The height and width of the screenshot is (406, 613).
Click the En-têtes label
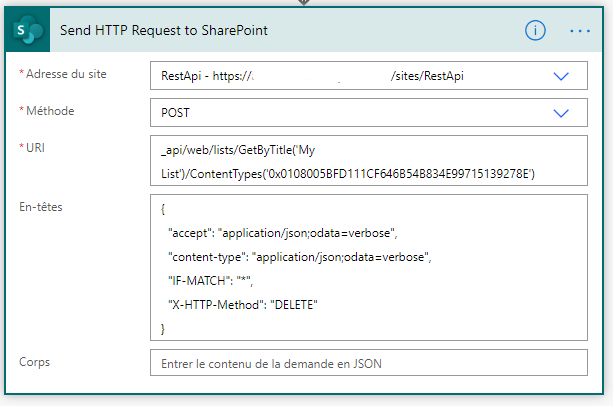click(x=41, y=207)
